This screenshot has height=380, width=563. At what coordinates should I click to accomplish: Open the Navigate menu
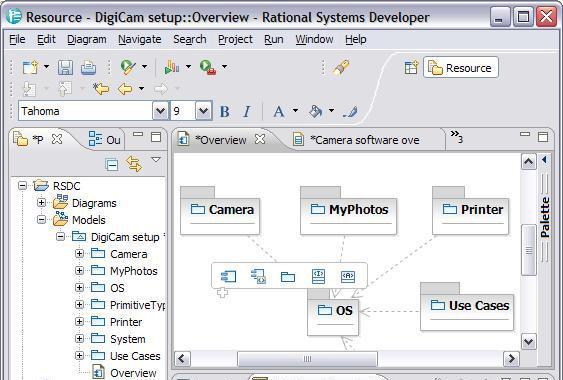140,39
